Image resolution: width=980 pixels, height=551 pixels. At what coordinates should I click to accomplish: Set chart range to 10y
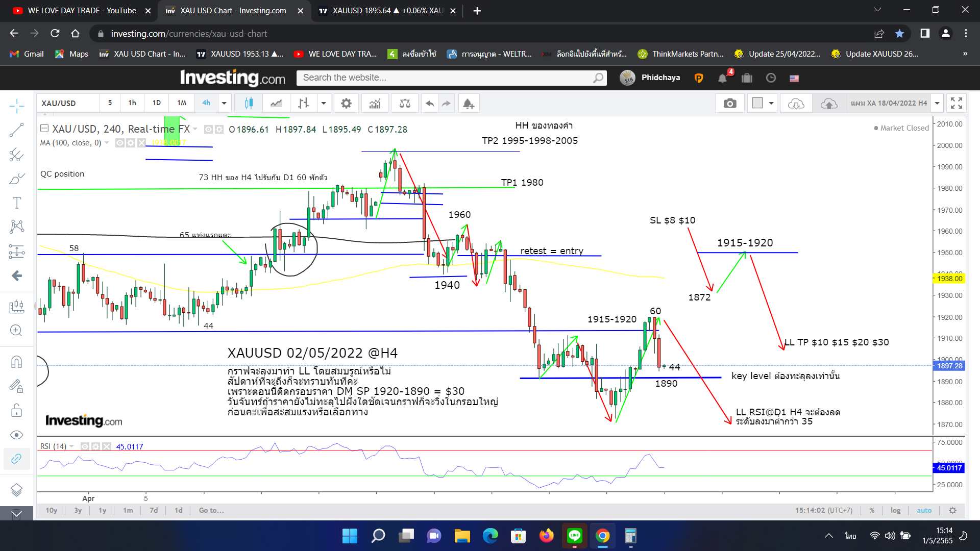(52, 510)
